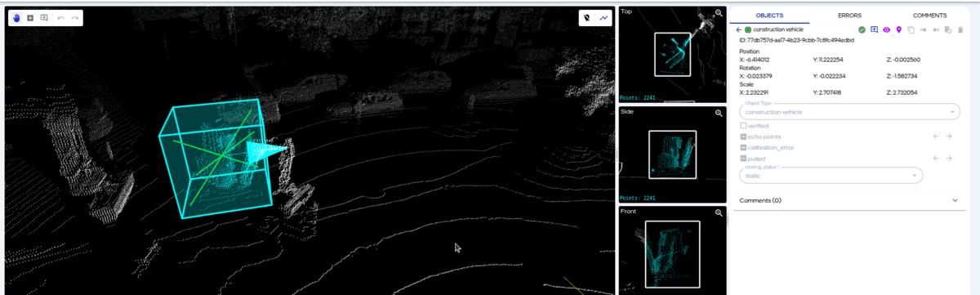This screenshot has width=980, height=295.
Task: Click Points: 2241 label in Side view
Action: (x=638, y=198)
